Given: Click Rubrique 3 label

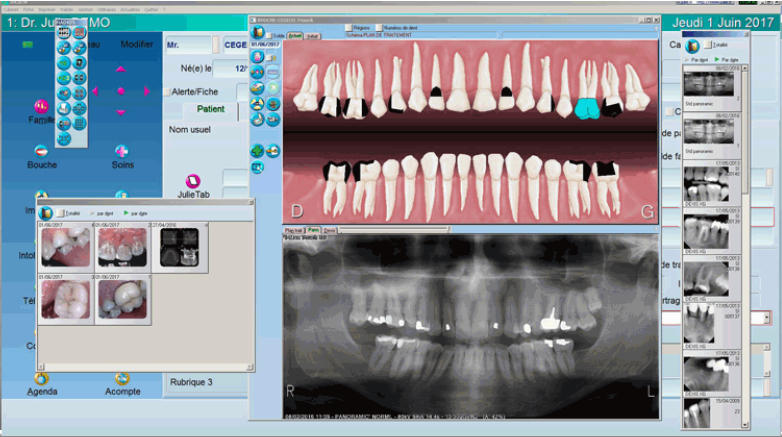Looking at the screenshot, I should [x=190, y=382].
